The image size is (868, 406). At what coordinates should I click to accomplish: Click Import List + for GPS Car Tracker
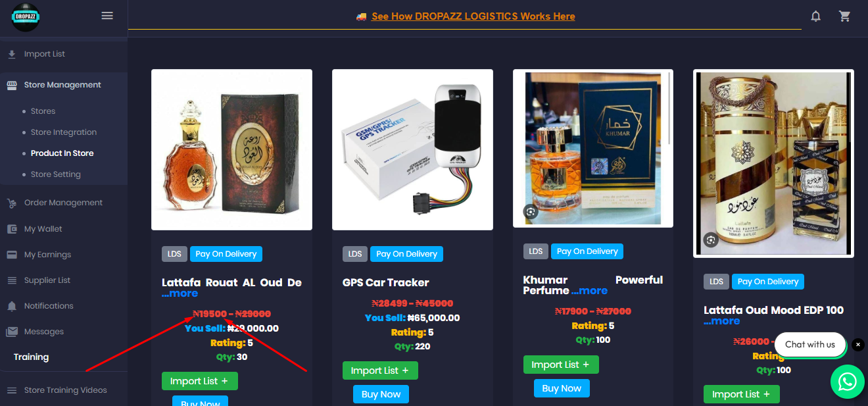pyautogui.click(x=380, y=370)
